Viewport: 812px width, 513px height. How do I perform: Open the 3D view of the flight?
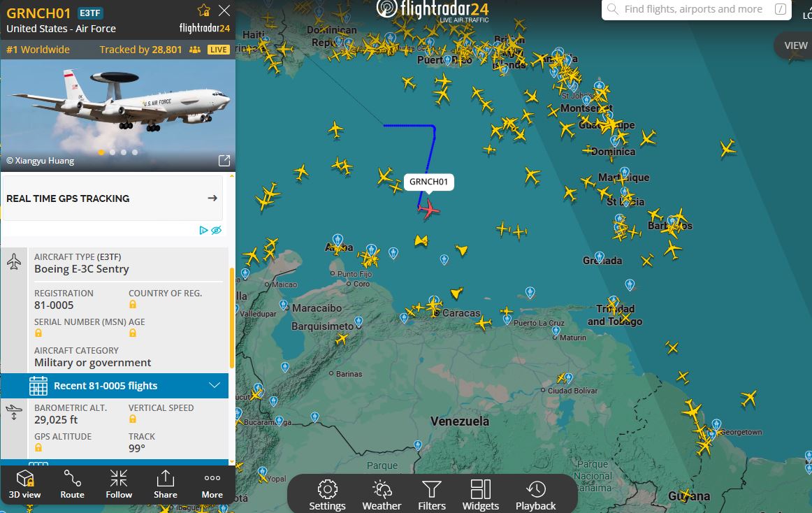(x=24, y=484)
